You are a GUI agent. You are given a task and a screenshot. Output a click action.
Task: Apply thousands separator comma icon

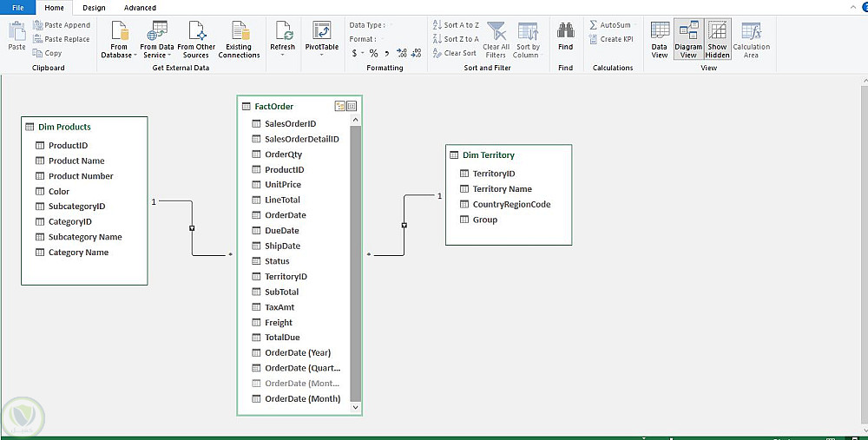[x=387, y=53]
